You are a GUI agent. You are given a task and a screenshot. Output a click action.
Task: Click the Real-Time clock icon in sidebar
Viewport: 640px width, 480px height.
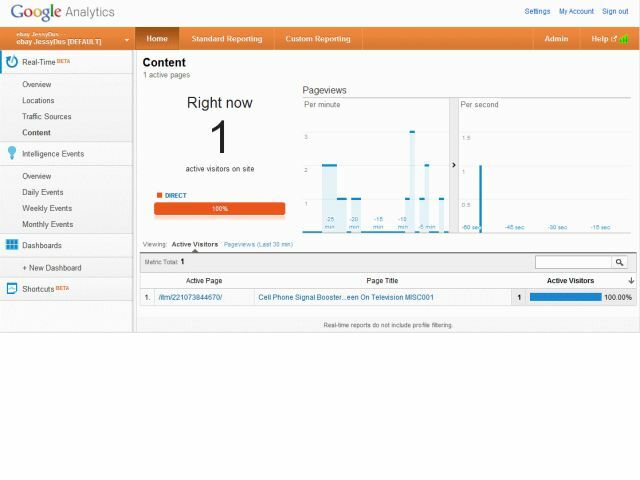point(12,62)
